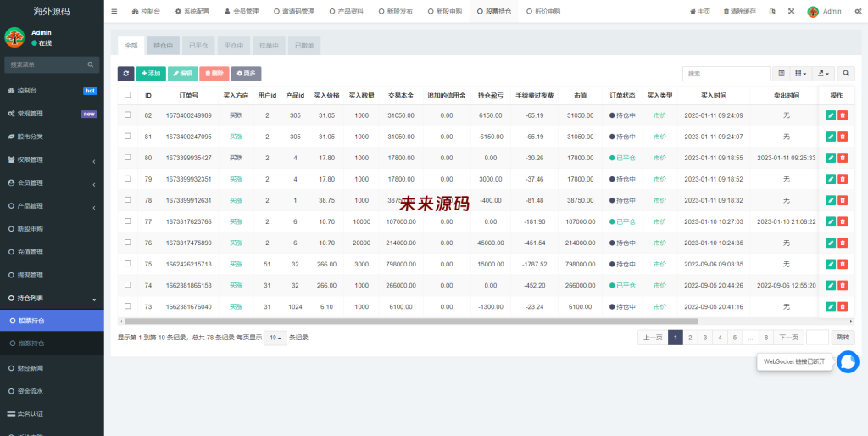
Task: Edit order row ID 77
Action: 831,221
